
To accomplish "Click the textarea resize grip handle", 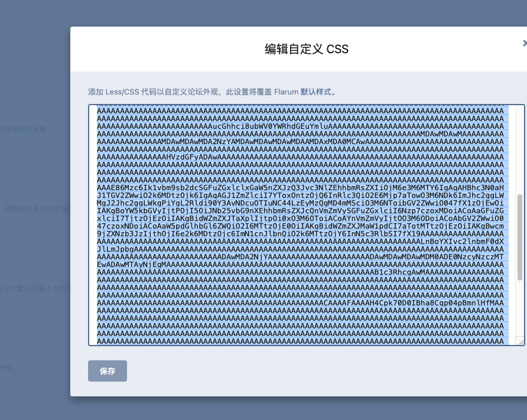I will pos(521,341).
